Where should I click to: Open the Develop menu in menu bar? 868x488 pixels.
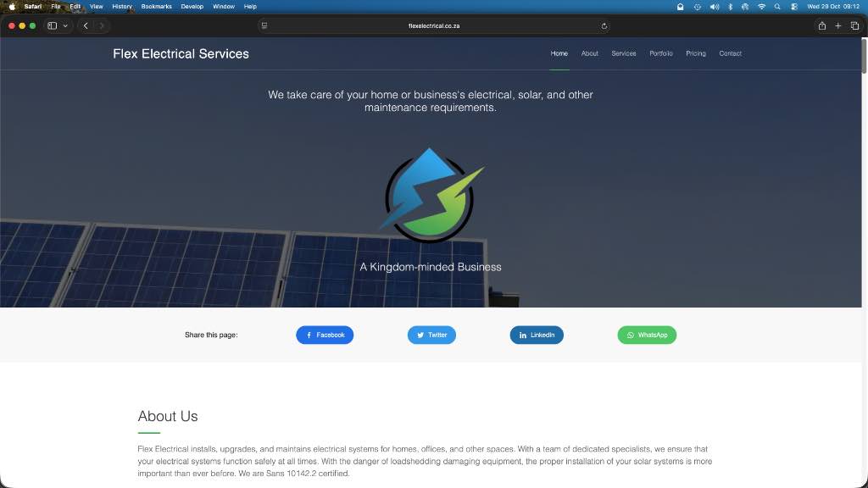pyautogui.click(x=192, y=7)
